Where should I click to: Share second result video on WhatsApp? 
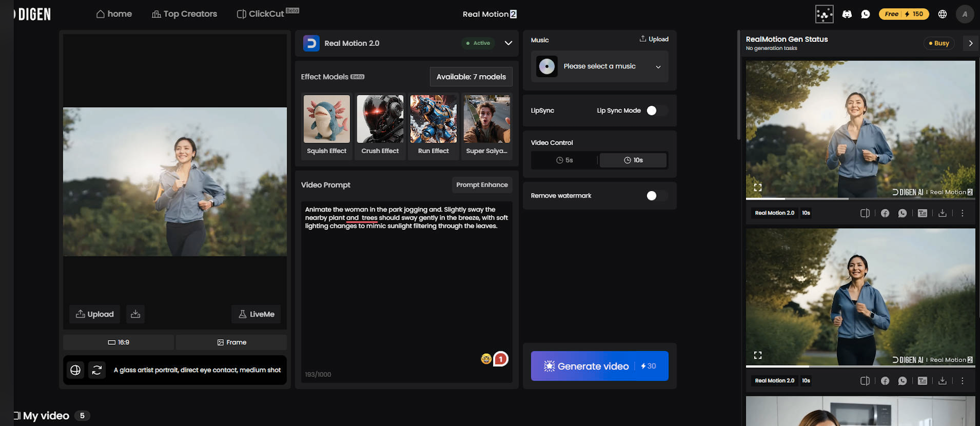[902, 381]
